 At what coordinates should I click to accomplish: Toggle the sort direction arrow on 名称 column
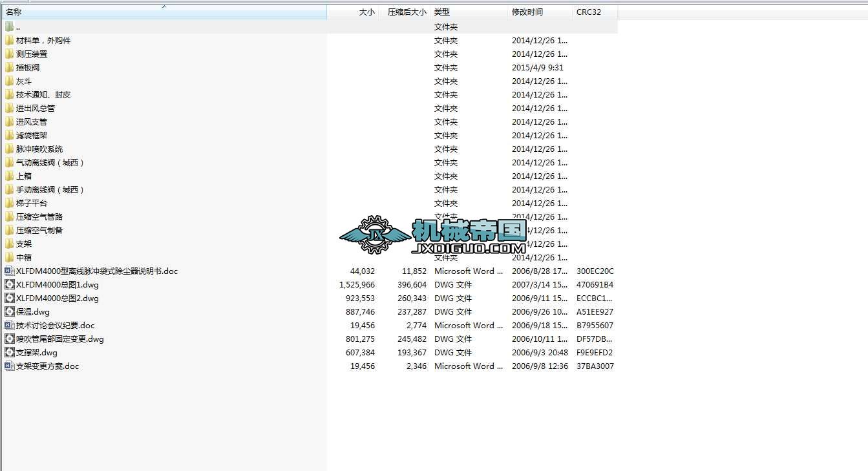coord(164,7)
